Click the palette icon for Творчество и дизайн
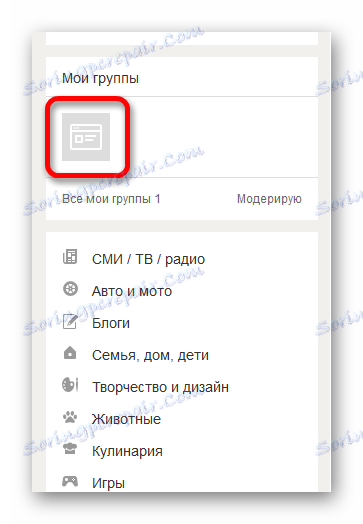The image size is (363, 524). (x=70, y=385)
